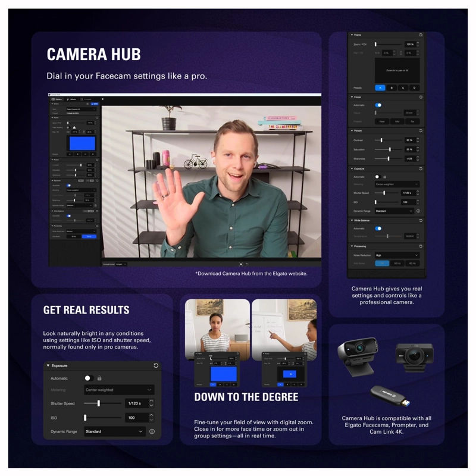The height and width of the screenshot is (476, 476).
Task: Reset White Balance in the full settings panel
Action: tap(421, 220)
